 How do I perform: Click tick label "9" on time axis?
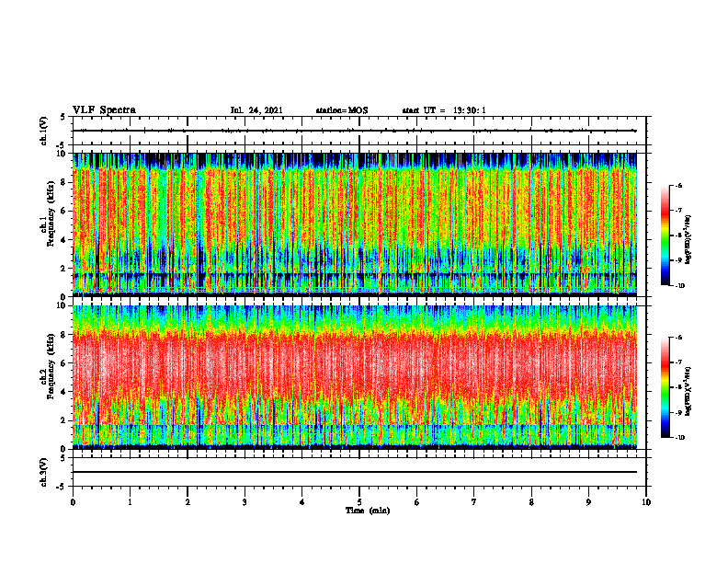point(588,502)
